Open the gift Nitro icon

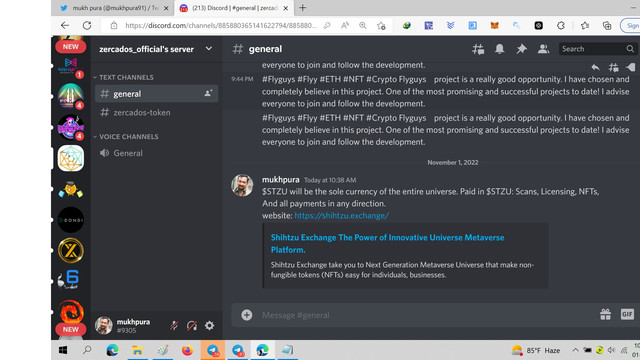605,314
